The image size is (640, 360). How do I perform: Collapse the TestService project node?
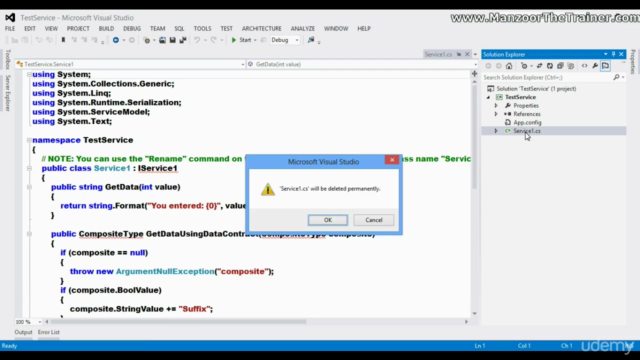488,97
